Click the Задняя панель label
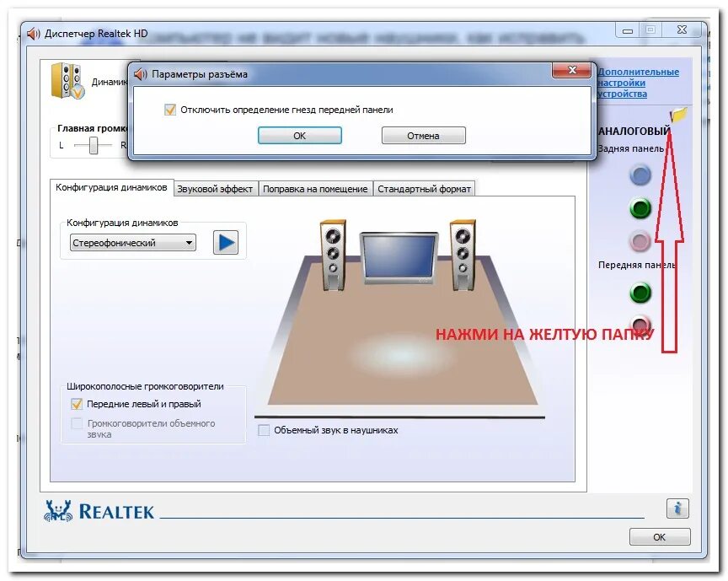 630,148
